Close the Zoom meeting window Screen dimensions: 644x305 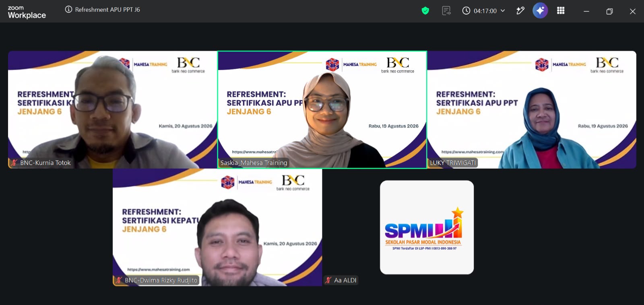point(632,11)
